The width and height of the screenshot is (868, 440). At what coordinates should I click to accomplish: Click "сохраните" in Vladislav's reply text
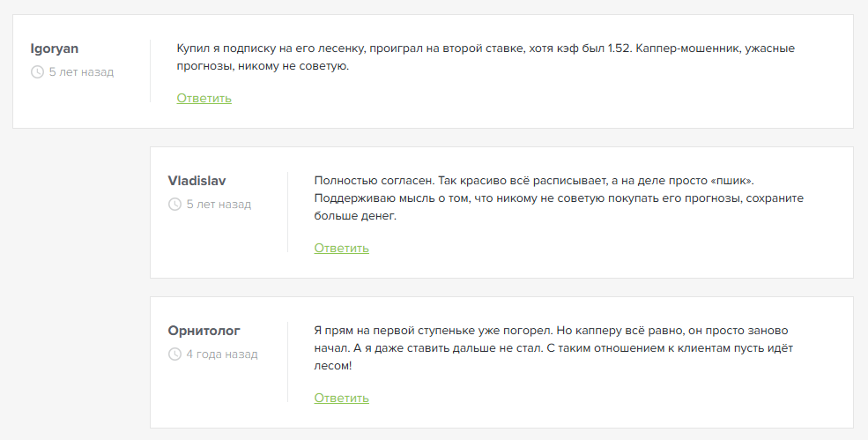click(x=774, y=198)
